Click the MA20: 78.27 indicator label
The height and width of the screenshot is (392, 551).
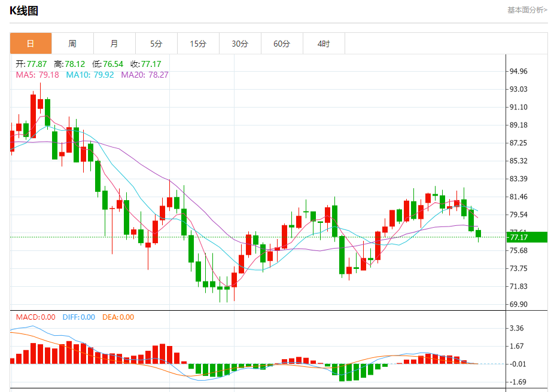[x=145, y=75]
